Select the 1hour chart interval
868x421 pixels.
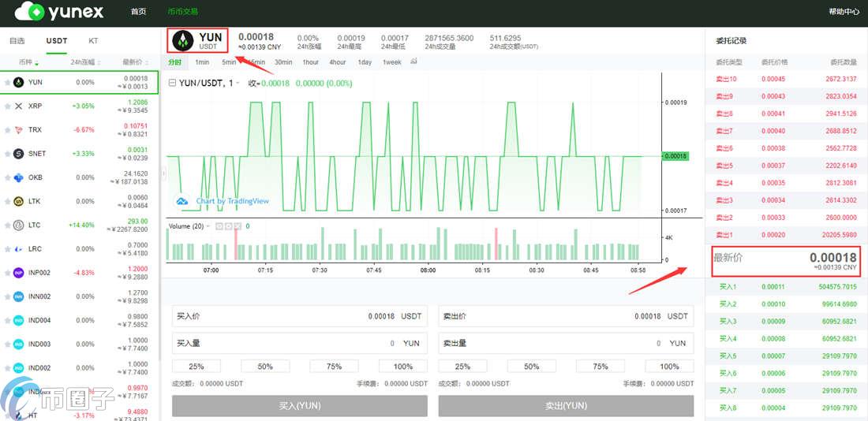(310, 62)
